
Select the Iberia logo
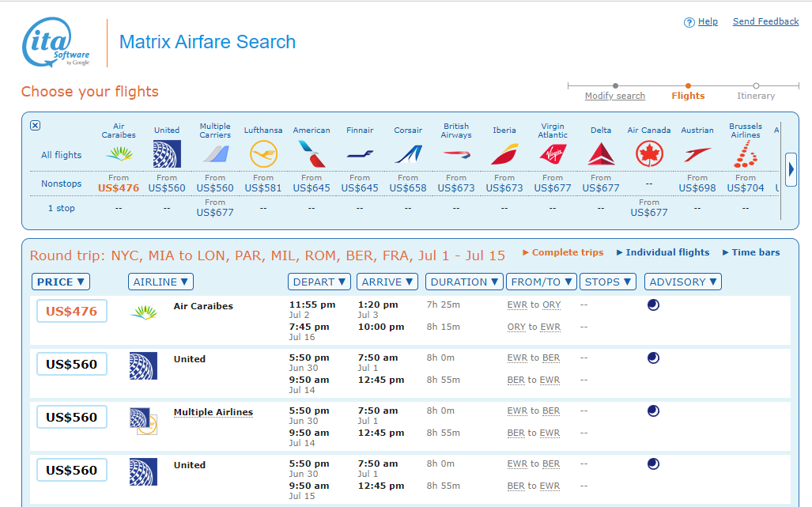click(504, 153)
